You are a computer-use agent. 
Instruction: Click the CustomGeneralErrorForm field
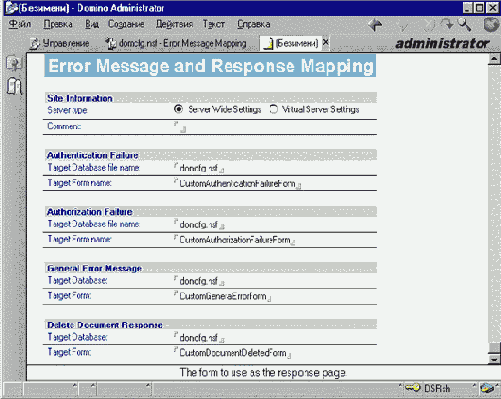click(x=223, y=296)
